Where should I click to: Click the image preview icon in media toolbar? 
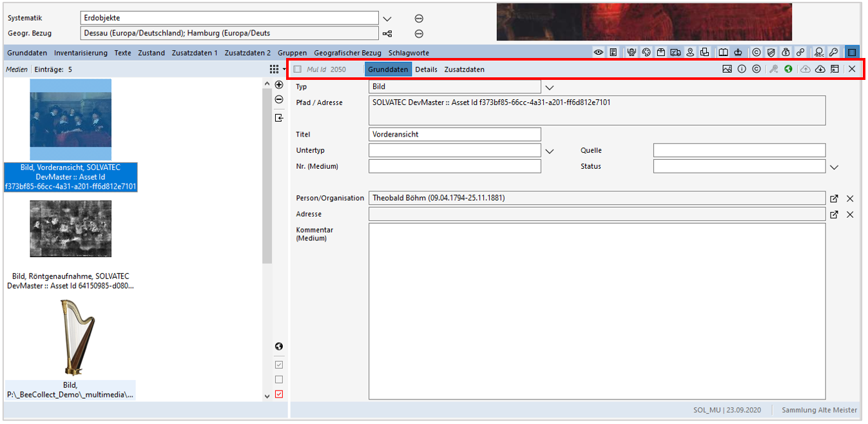click(727, 70)
